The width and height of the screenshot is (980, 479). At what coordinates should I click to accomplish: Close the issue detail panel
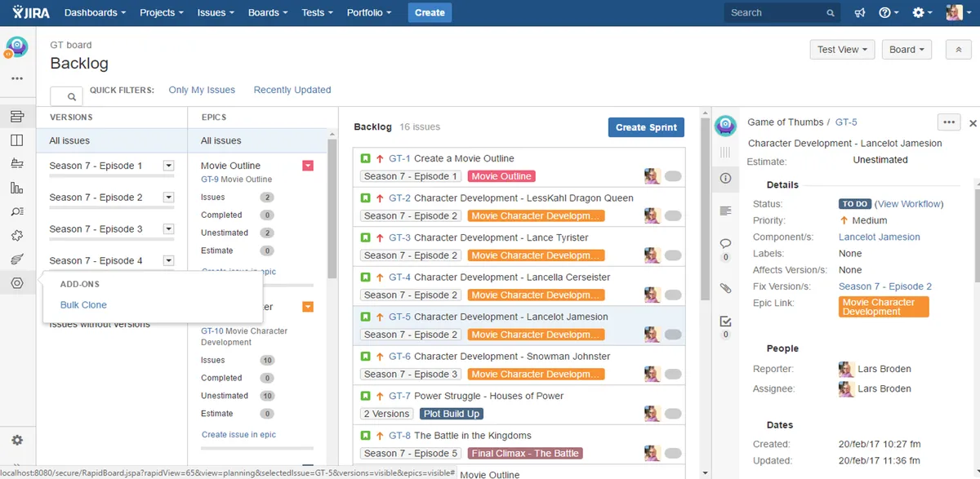pos(973,123)
